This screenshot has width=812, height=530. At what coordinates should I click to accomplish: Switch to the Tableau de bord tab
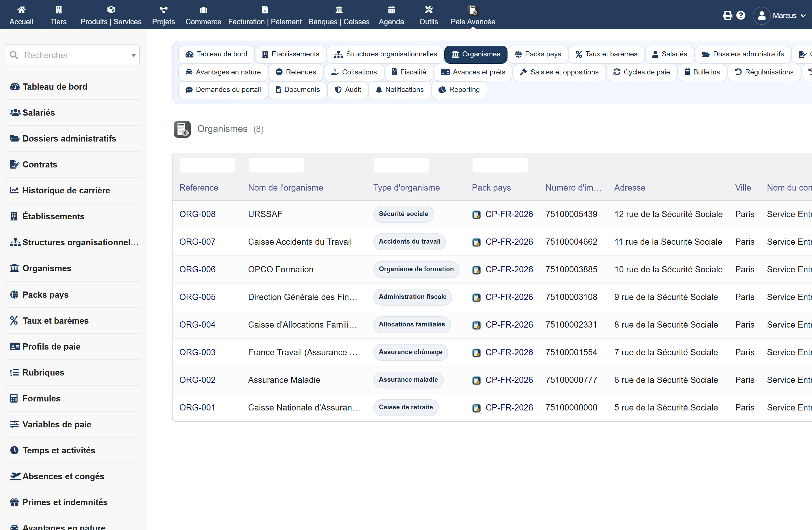click(x=216, y=54)
